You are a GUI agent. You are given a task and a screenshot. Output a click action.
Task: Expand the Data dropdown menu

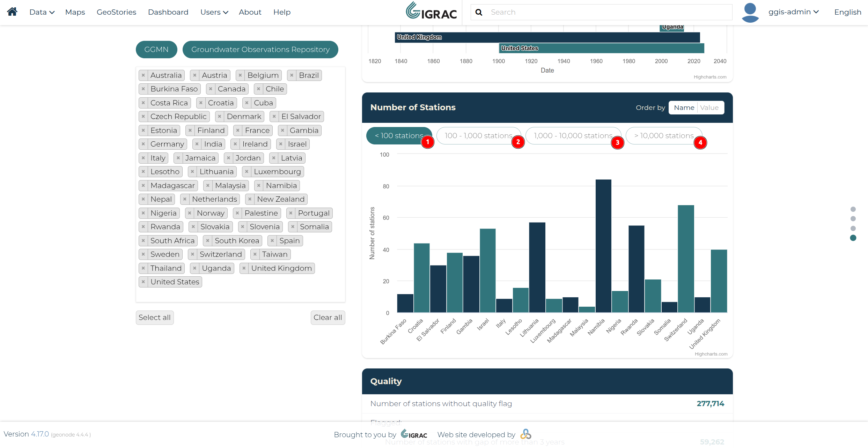pos(42,12)
